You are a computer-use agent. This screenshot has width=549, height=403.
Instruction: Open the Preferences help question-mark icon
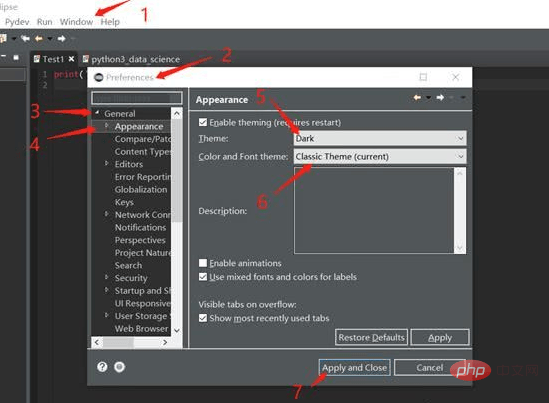[x=102, y=367]
